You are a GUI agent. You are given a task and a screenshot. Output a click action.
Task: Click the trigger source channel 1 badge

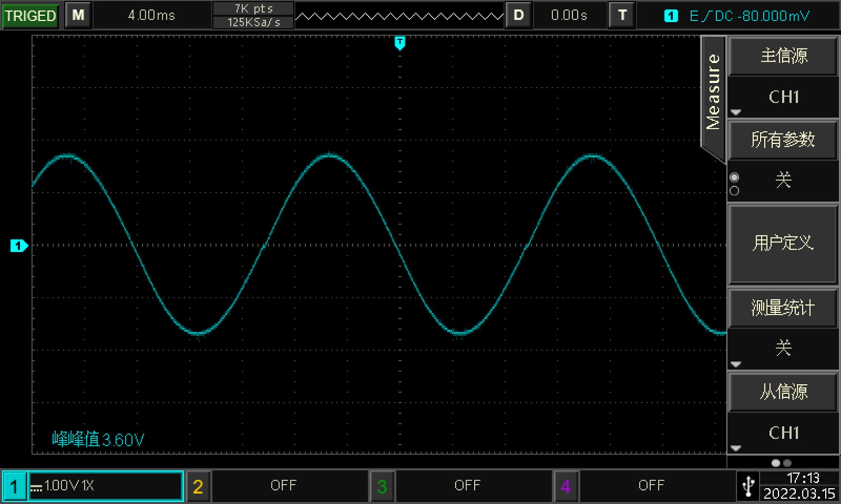670,16
